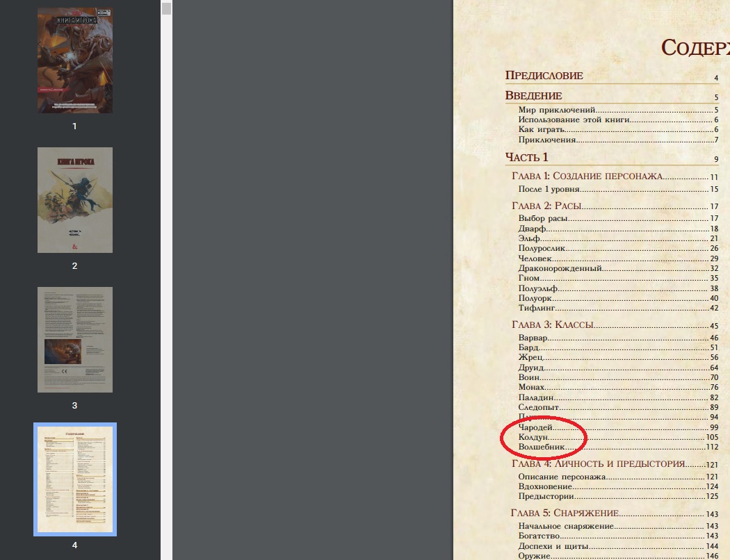Click the 'Дварф' entry
730x560 pixels.
tap(532, 229)
